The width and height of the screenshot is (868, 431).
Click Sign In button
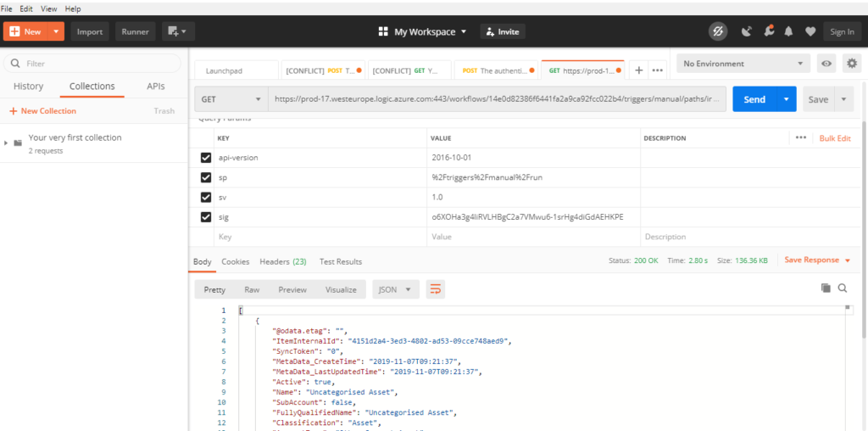coord(842,31)
